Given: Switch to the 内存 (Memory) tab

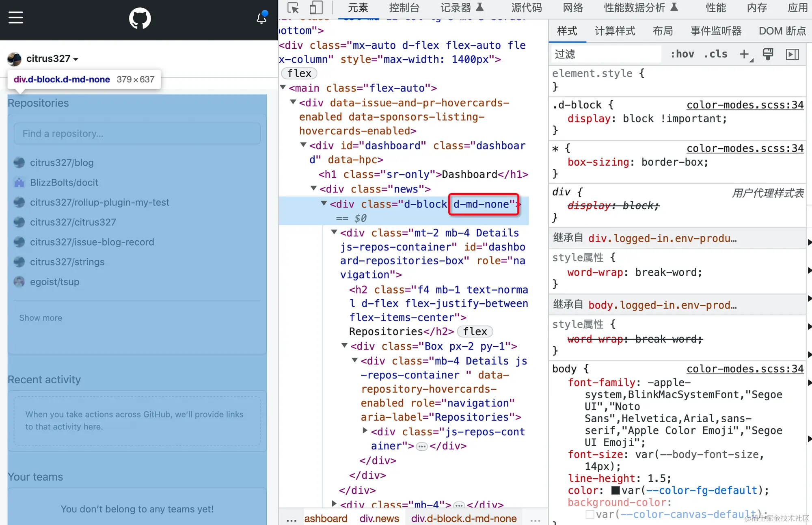Looking at the screenshot, I should (x=757, y=8).
